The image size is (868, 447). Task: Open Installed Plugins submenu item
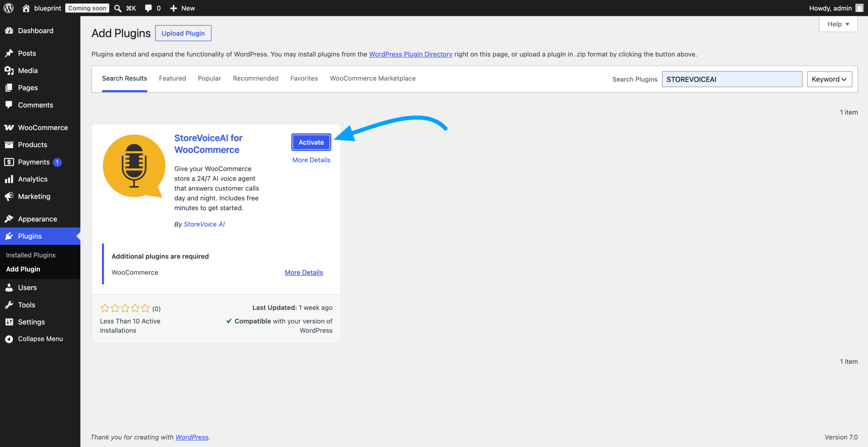click(x=31, y=255)
